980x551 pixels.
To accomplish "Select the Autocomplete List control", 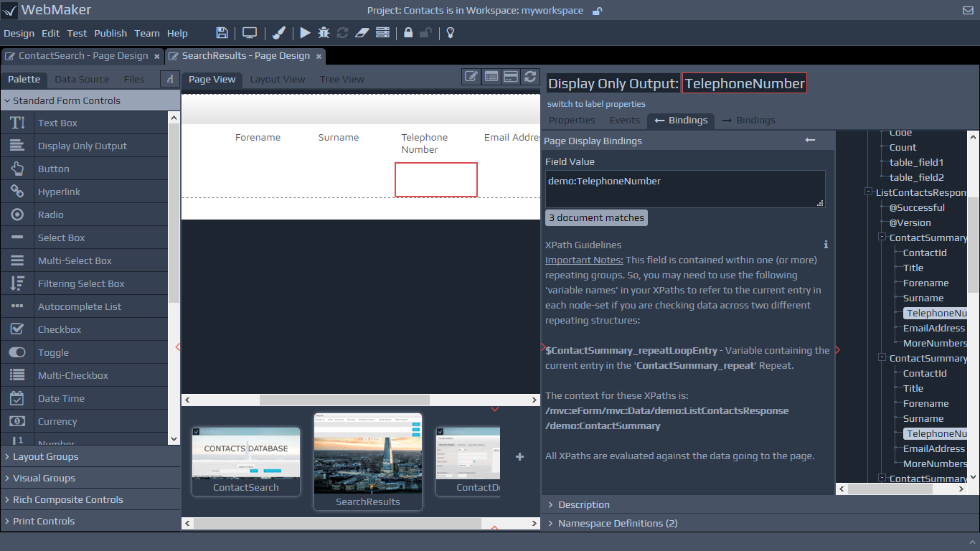I will [84, 306].
